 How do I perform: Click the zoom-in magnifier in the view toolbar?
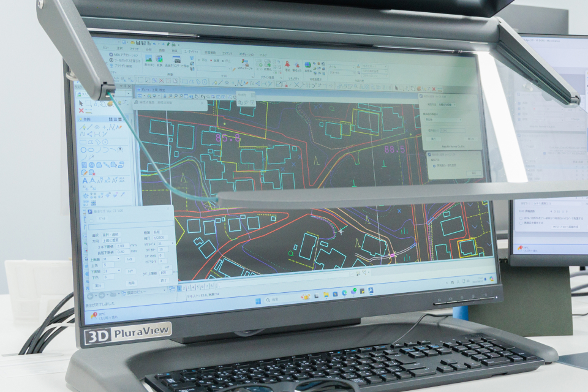pyautogui.click(x=170, y=96)
